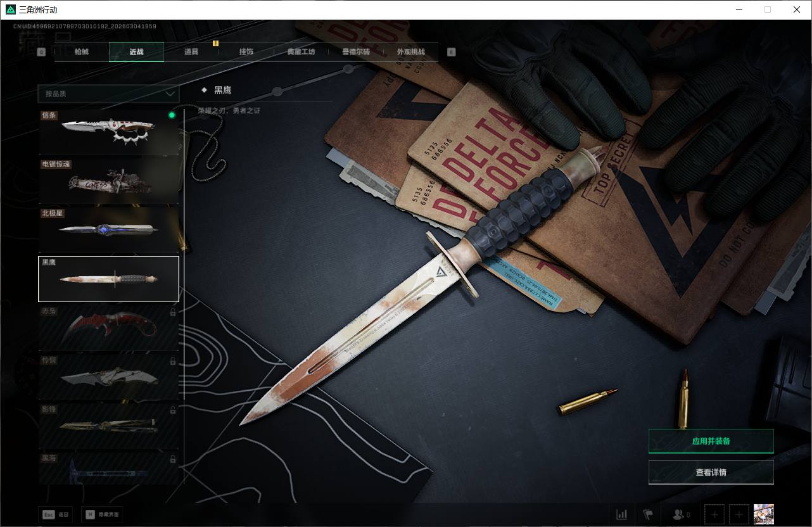Click the first plus squad slot
812x527 pixels.
coord(714,514)
